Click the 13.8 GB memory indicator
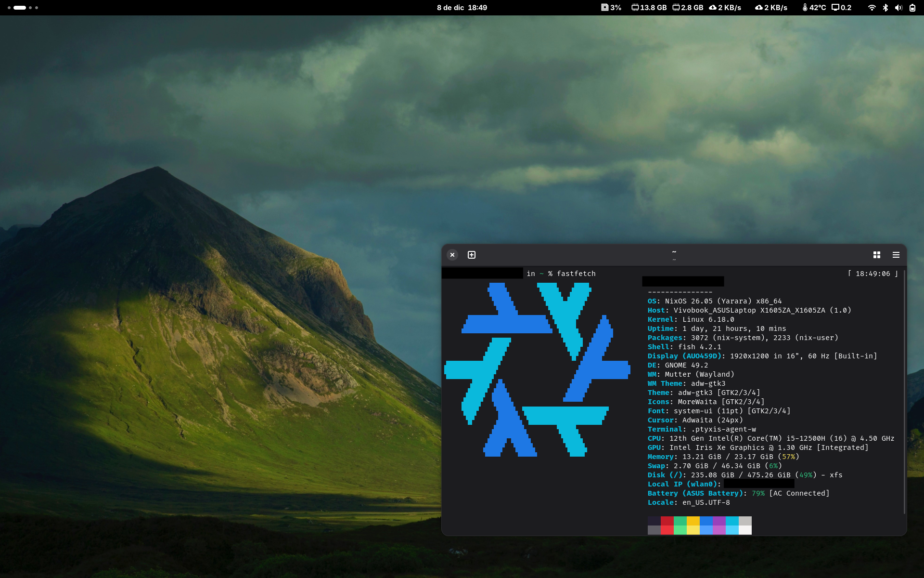Image resolution: width=924 pixels, height=578 pixels. click(x=649, y=8)
